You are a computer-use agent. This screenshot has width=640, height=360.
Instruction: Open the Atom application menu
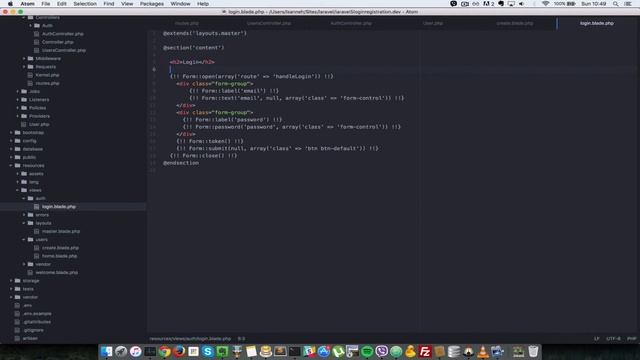click(x=27, y=4)
